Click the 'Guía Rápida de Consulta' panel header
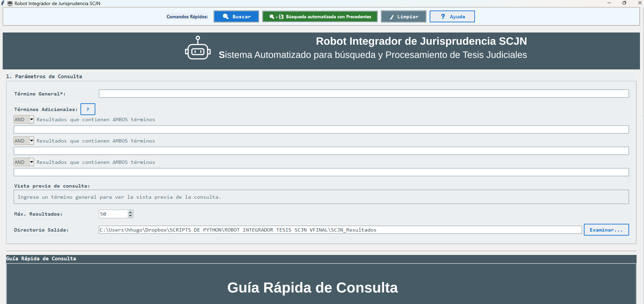Viewport: 644px width, 304px height. point(321,259)
